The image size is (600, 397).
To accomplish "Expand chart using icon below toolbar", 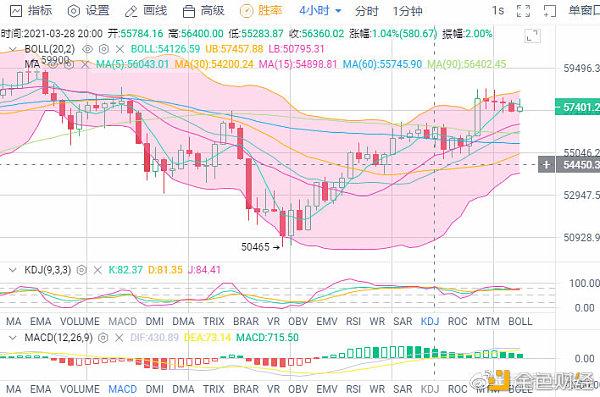I will (532, 36).
